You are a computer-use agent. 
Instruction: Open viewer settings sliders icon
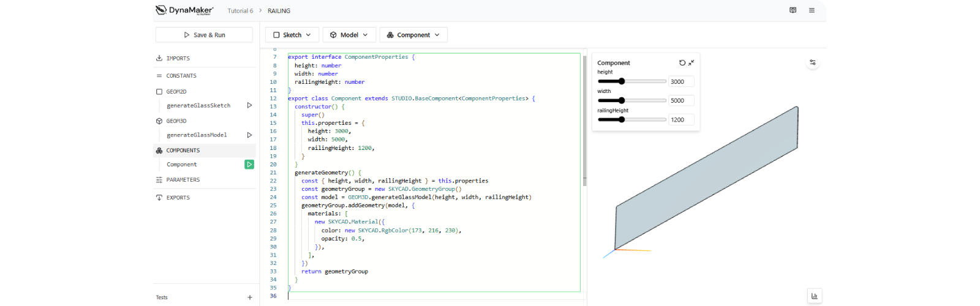point(813,62)
